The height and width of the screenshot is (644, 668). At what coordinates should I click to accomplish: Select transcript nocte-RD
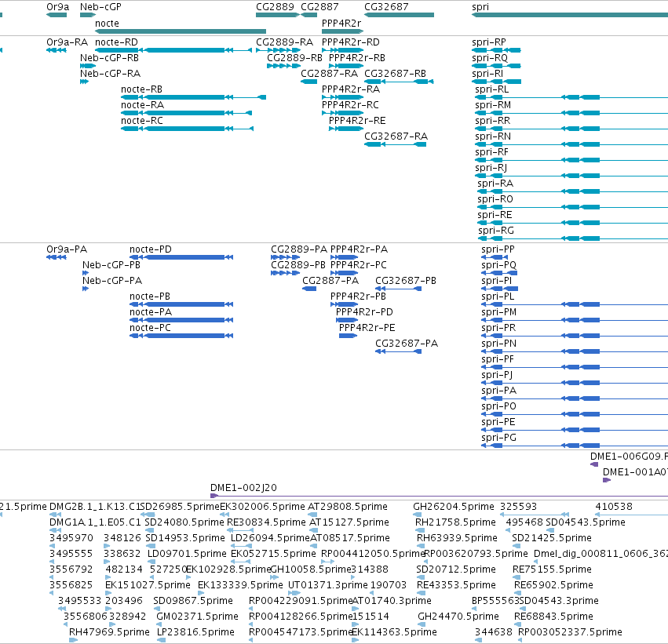(x=173, y=50)
